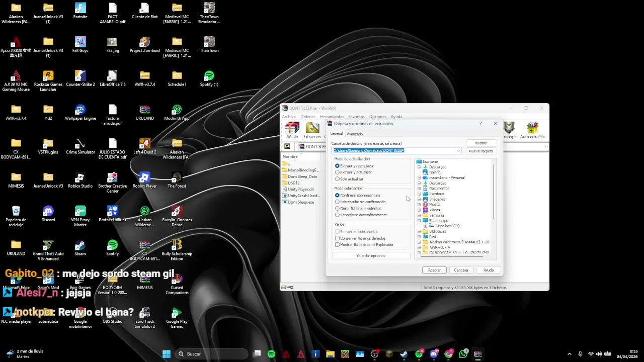Go up one folder level in WinRAR

coord(287,146)
